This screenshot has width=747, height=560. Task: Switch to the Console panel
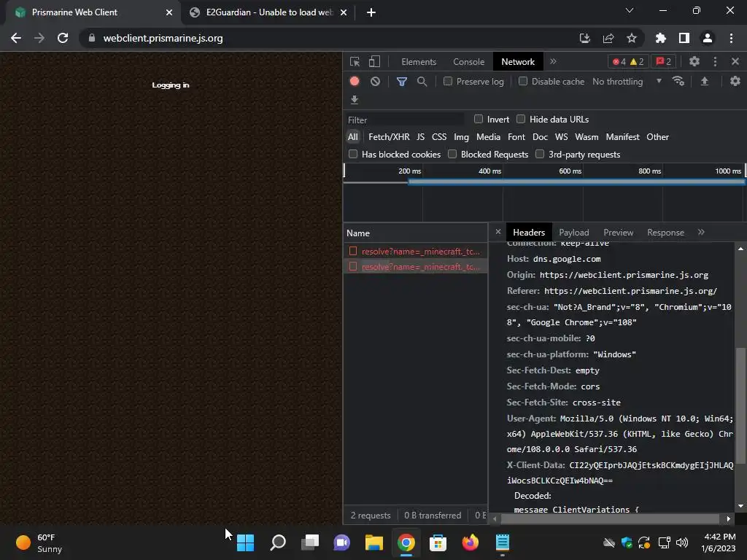click(469, 62)
